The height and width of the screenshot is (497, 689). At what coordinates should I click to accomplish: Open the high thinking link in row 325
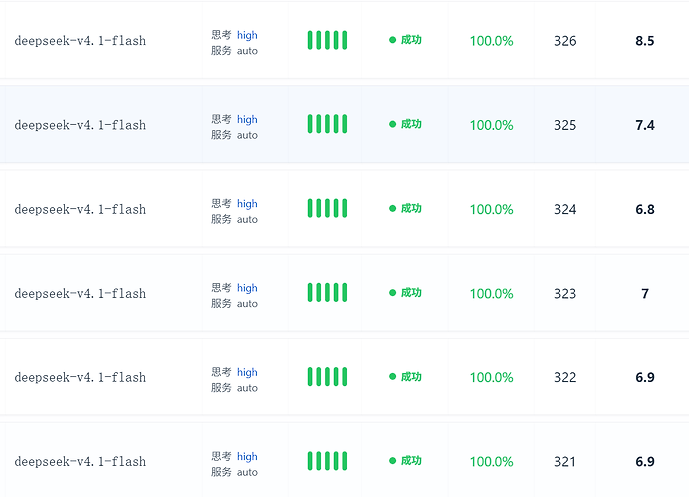247,120
